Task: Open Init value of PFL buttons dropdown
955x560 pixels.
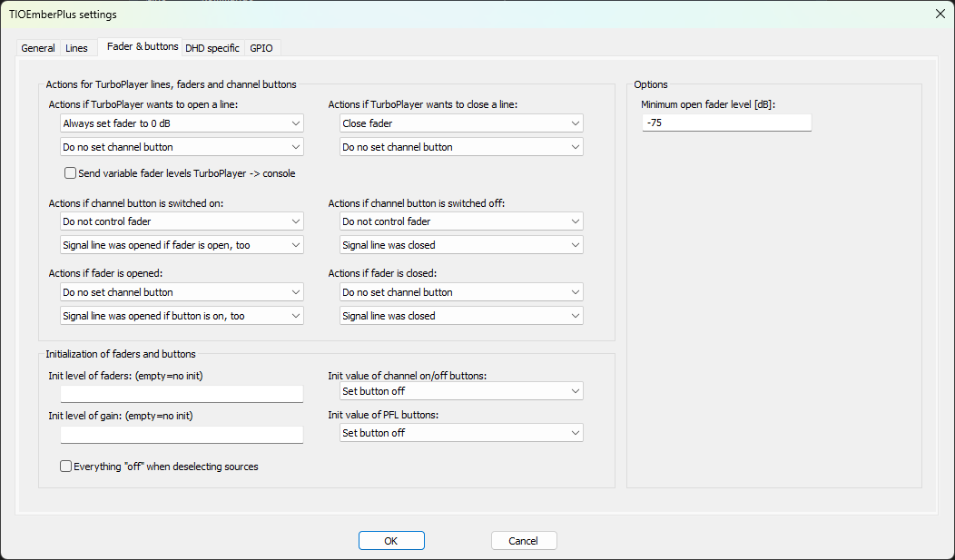Action: tap(462, 433)
